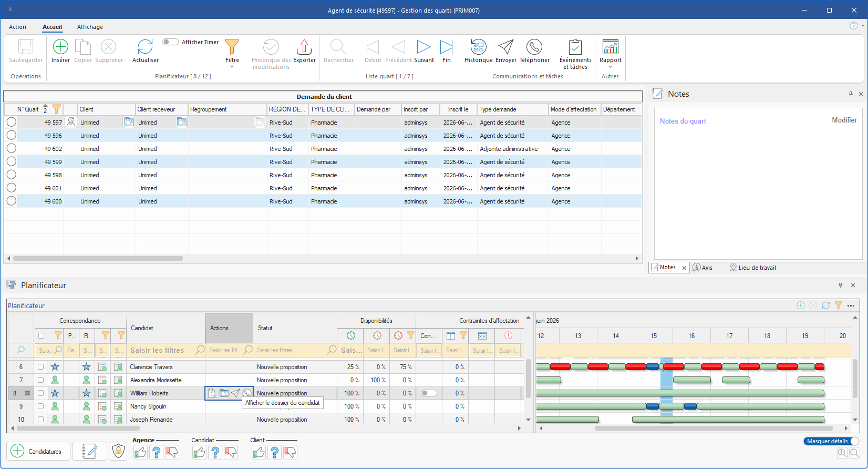Open the Historique icon in the ribbon
The image size is (868, 469).
click(478, 47)
